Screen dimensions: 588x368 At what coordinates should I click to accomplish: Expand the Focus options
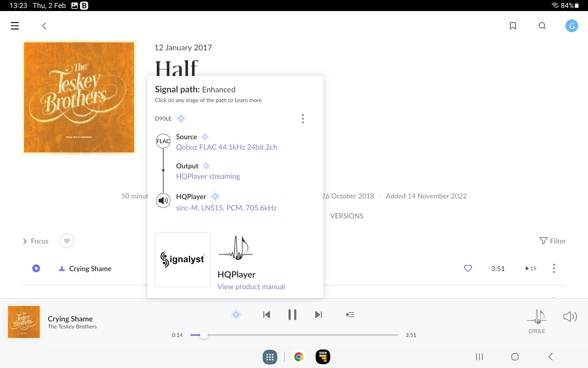click(x=36, y=241)
